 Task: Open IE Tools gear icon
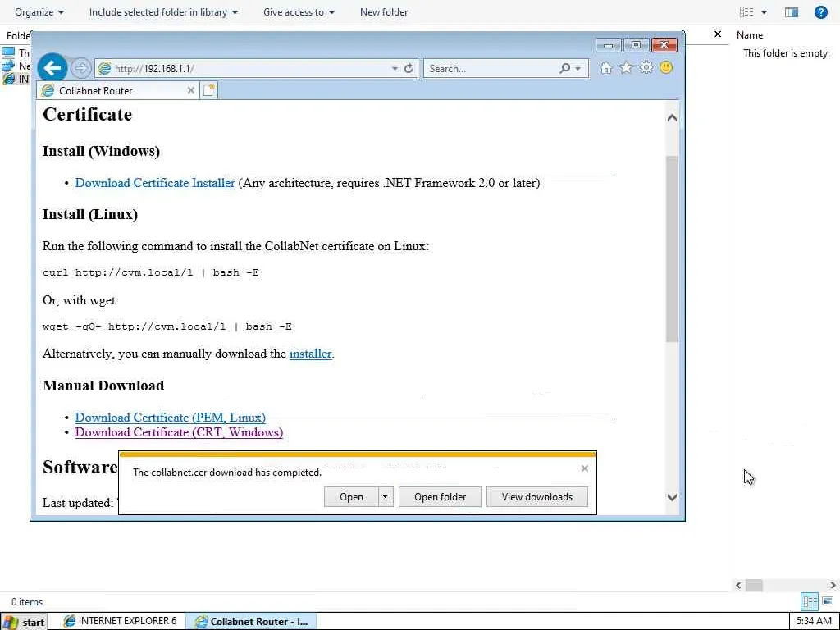pyautogui.click(x=646, y=68)
